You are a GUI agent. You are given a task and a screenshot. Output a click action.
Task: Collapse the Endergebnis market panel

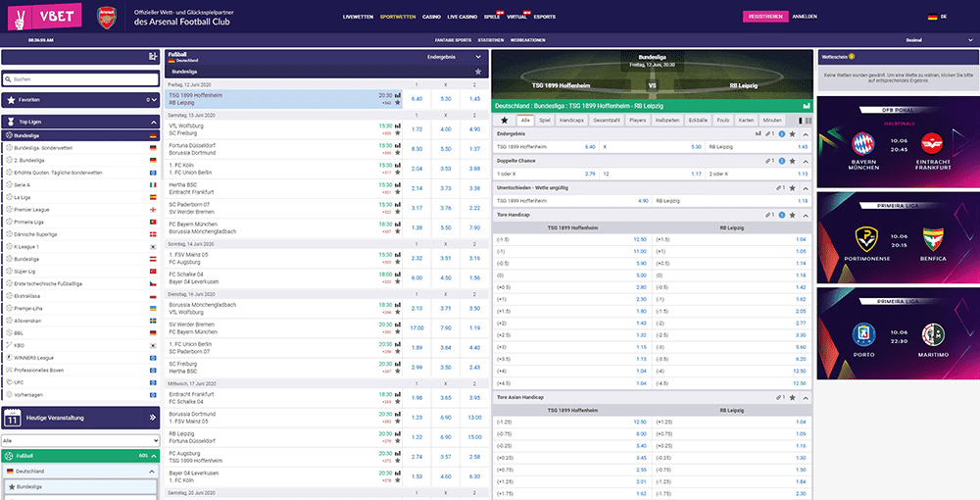806,133
